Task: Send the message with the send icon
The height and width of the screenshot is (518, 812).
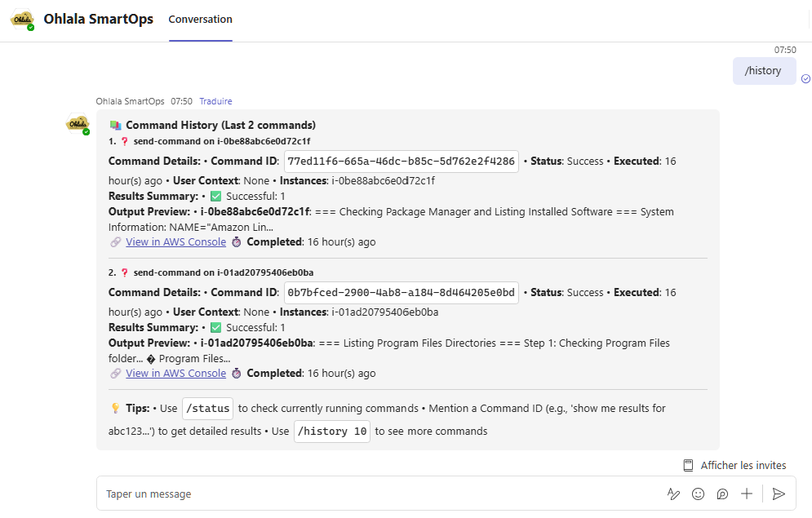Action: point(778,494)
